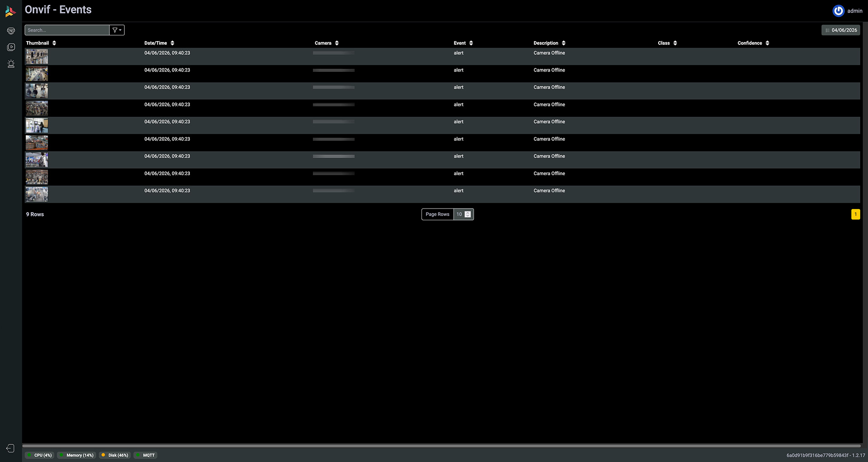Click the logout icon in the sidebar
The width and height of the screenshot is (868, 462).
coord(10,448)
